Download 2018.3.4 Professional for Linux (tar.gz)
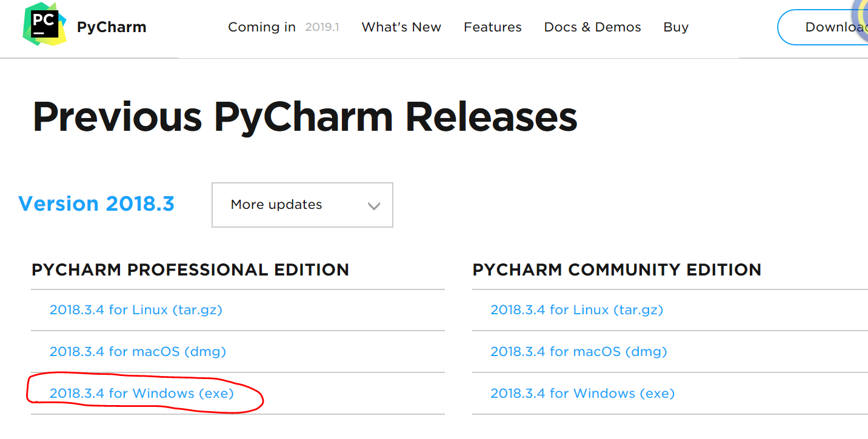 (x=136, y=309)
